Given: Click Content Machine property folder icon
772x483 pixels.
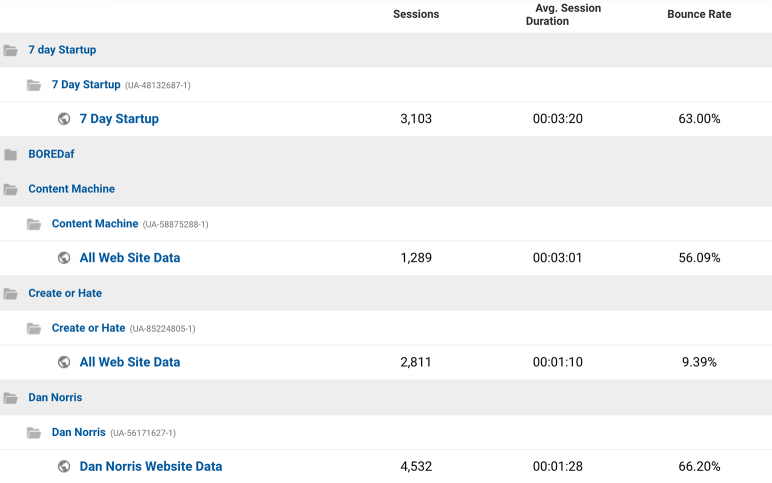Looking at the screenshot, I should pos(34,224).
